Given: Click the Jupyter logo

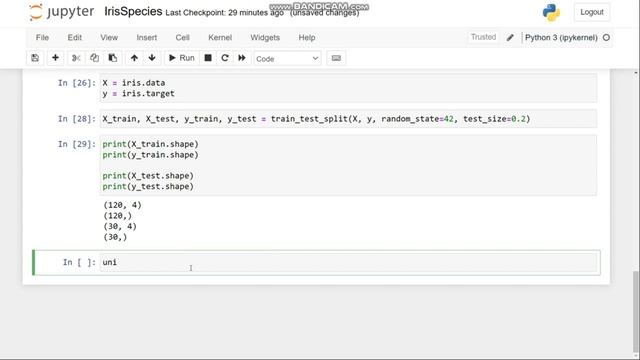Looking at the screenshot, I should [62, 12].
